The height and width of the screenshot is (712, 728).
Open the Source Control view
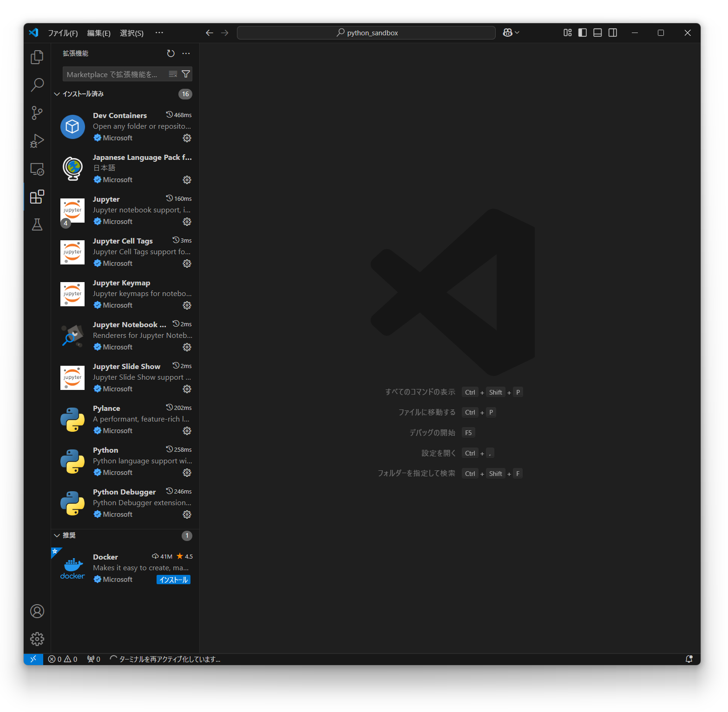click(x=37, y=112)
